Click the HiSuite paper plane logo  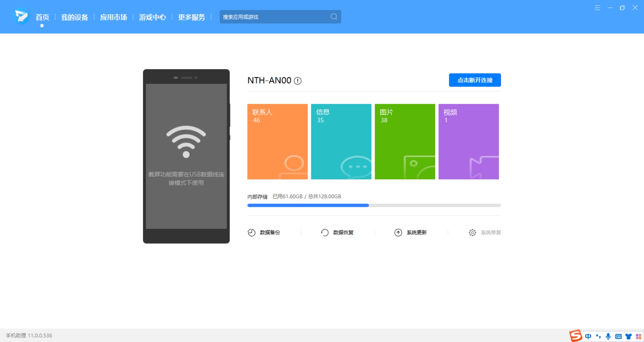click(21, 16)
